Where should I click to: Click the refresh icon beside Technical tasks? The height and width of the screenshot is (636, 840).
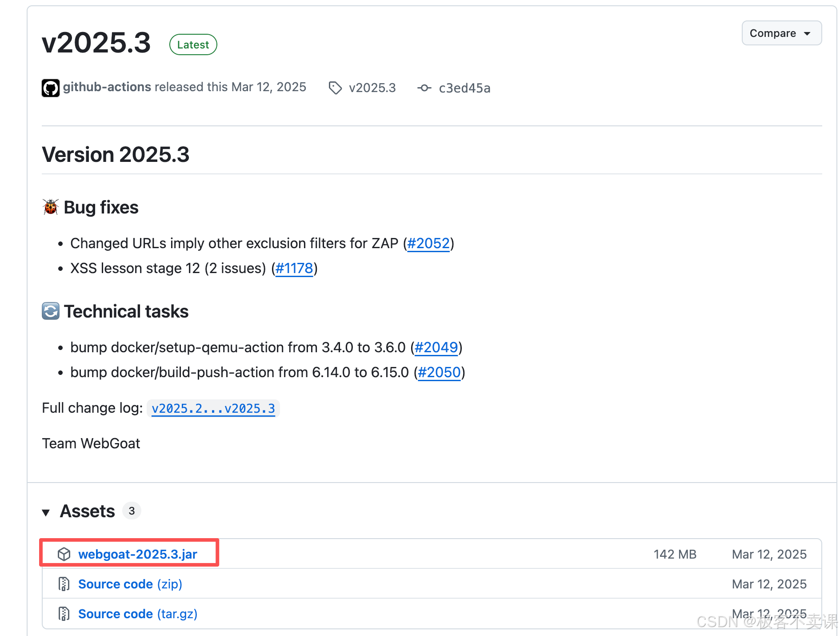[51, 311]
